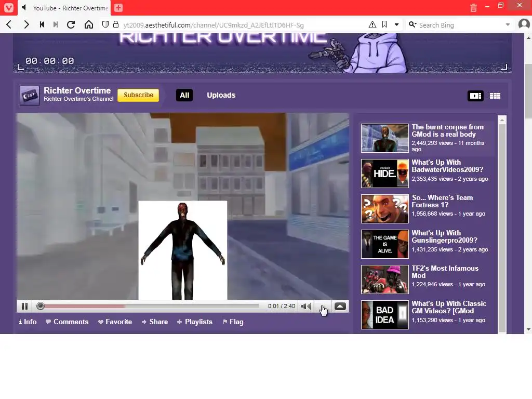Click the TF2 Infamous Mod thumbnail

(x=385, y=279)
